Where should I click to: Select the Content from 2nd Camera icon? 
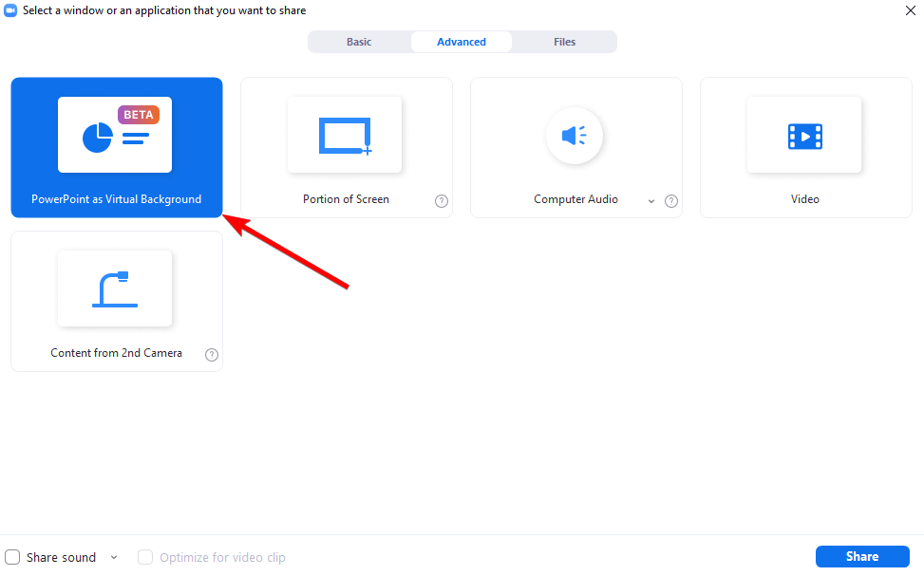(x=115, y=289)
